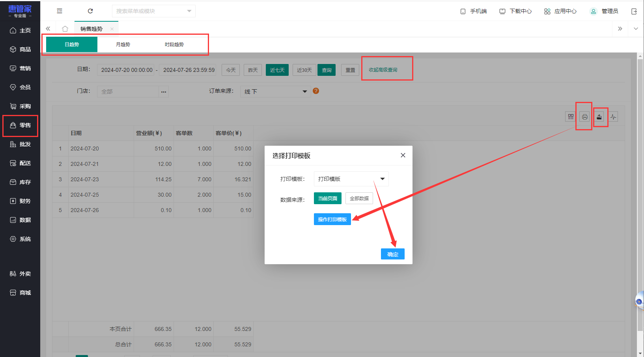Click the 重置 reset button
Screen dimensions: 644x357
350,70
